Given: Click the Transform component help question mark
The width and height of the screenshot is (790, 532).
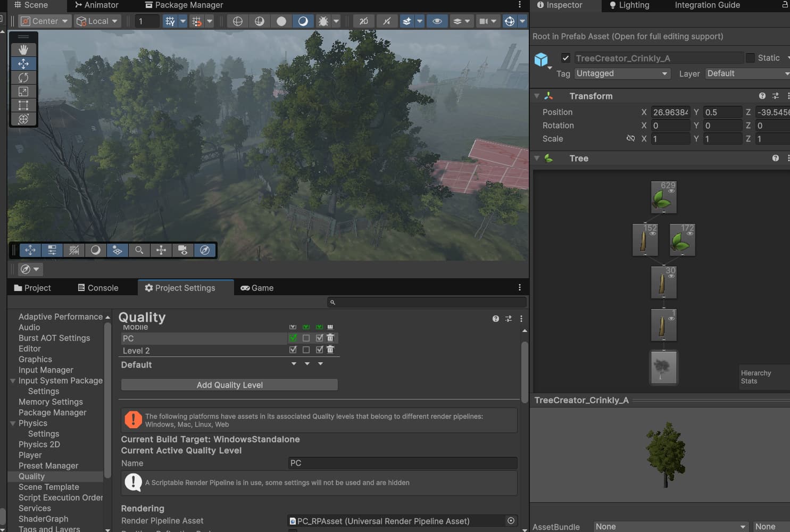Looking at the screenshot, I should 762,96.
